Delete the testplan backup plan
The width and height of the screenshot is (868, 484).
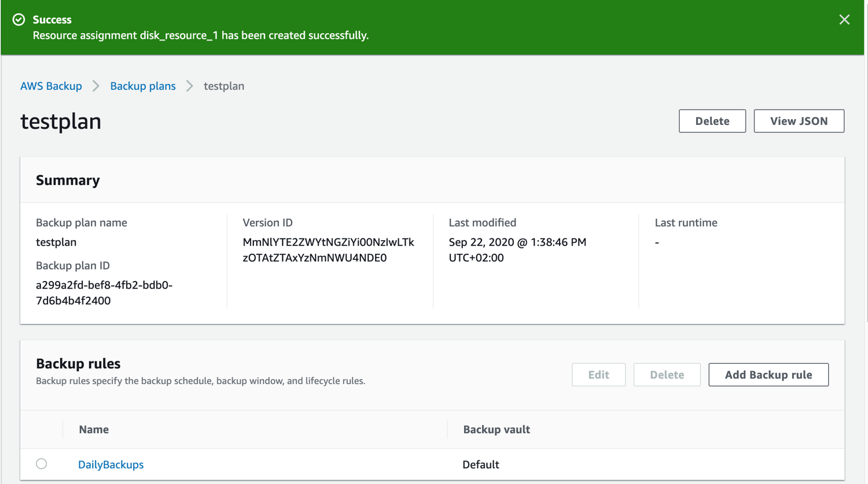point(712,121)
